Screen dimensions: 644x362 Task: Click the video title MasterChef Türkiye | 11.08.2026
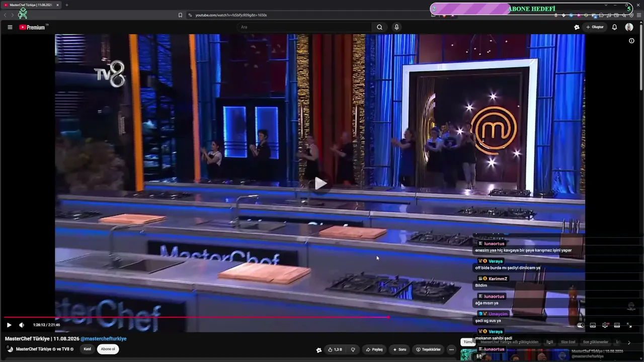click(x=42, y=339)
